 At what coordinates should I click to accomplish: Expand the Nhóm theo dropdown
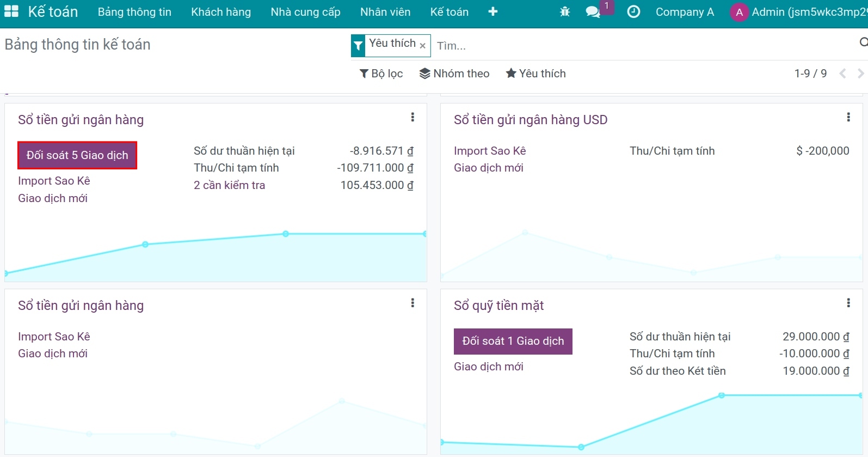pyautogui.click(x=454, y=74)
